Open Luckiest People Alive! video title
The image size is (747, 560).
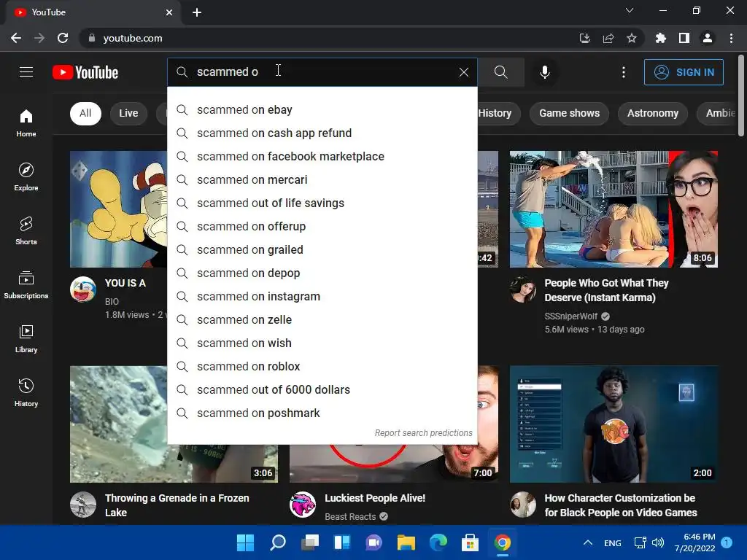click(375, 498)
